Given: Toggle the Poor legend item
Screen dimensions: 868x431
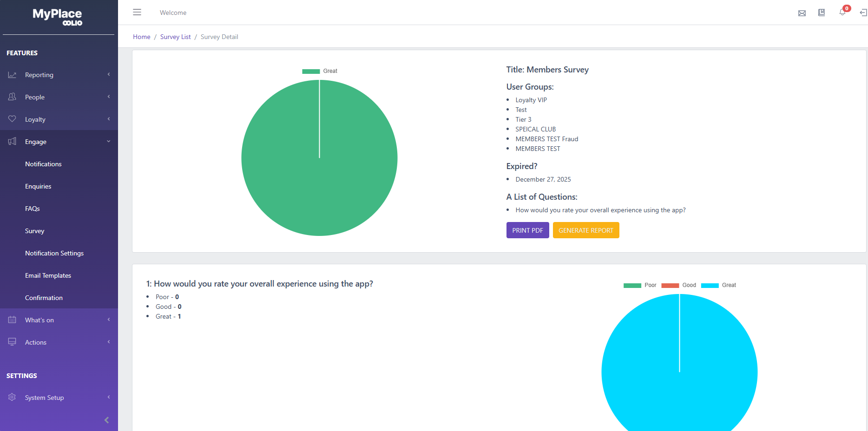Looking at the screenshot, I should [640, 285].
